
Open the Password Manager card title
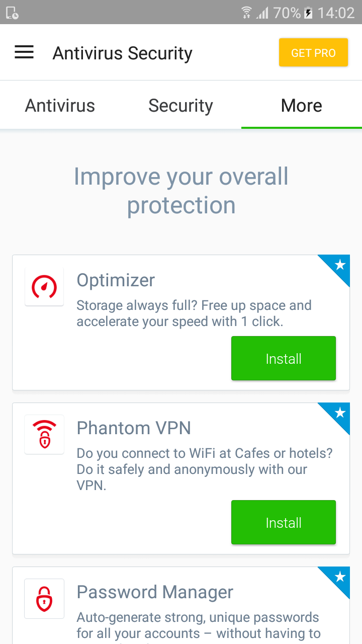click(x=155, y=592)
